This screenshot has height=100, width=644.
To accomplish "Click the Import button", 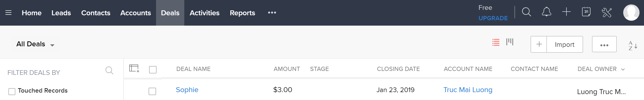I will pos(564,45).
